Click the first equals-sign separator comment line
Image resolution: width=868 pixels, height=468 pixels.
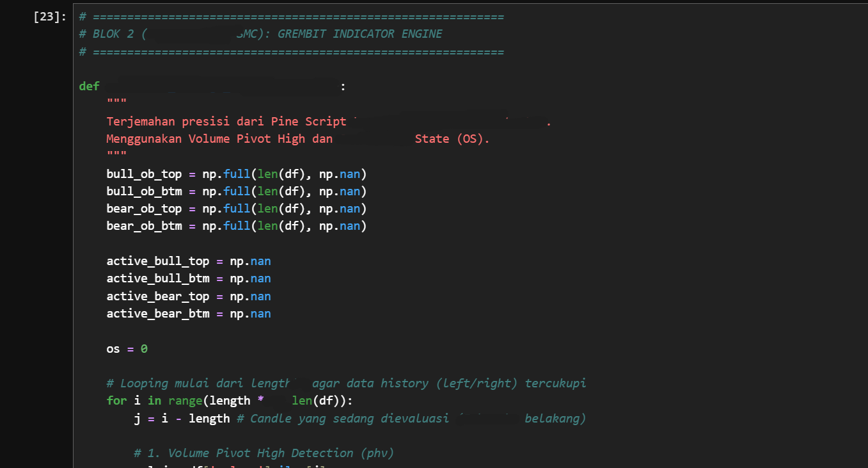[x=291, y=17]
